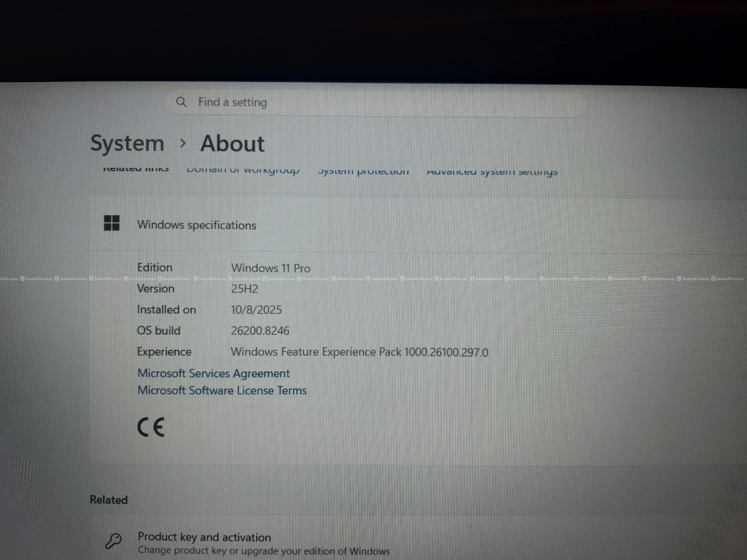Click the CE mark logo

click(x=151, y=427)
